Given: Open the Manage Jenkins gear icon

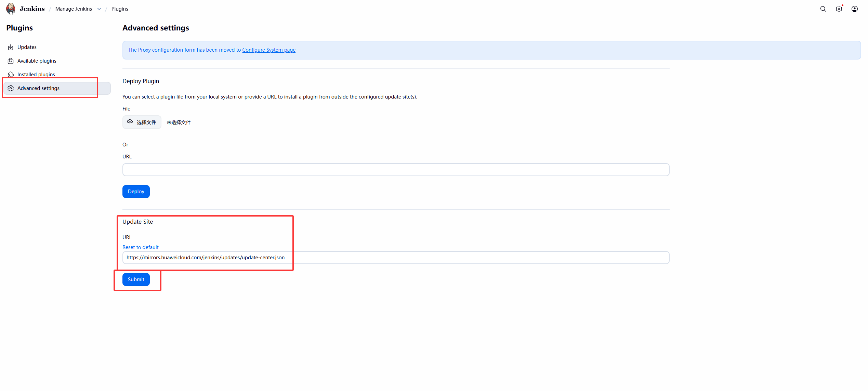Looking at the screenshot, I should click(839, 9).
